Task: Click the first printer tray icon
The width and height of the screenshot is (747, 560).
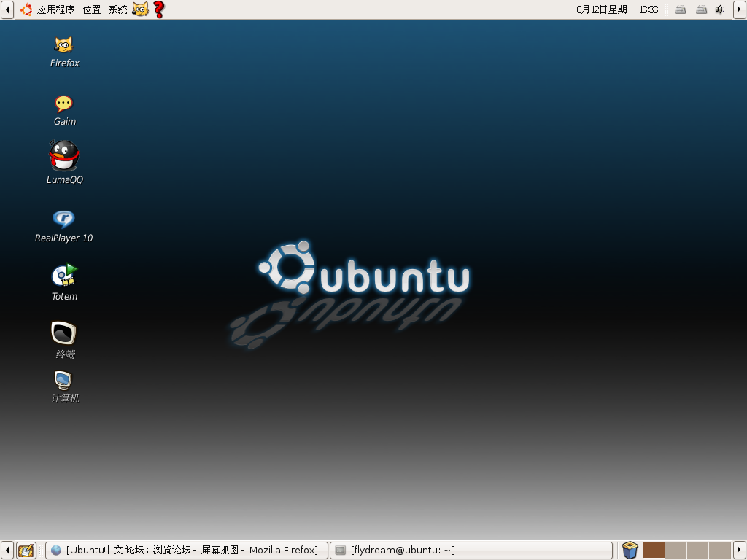Action: coord(681,9)
